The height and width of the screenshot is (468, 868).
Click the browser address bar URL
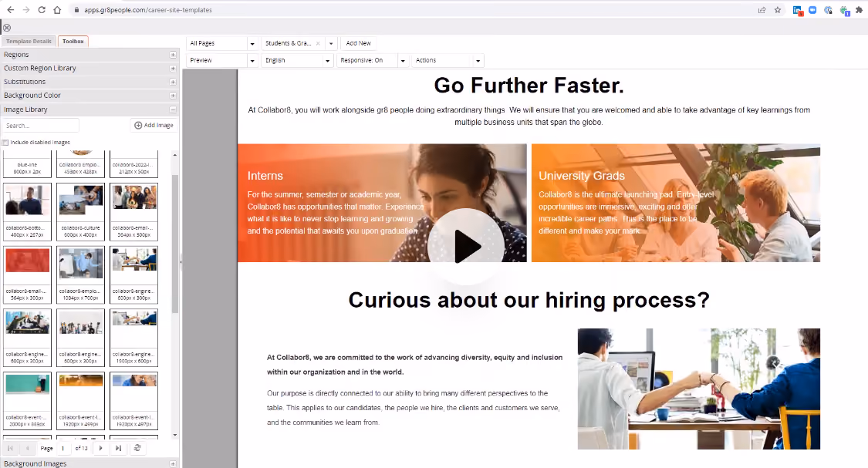pyautogui.click(x=148, y=10)
